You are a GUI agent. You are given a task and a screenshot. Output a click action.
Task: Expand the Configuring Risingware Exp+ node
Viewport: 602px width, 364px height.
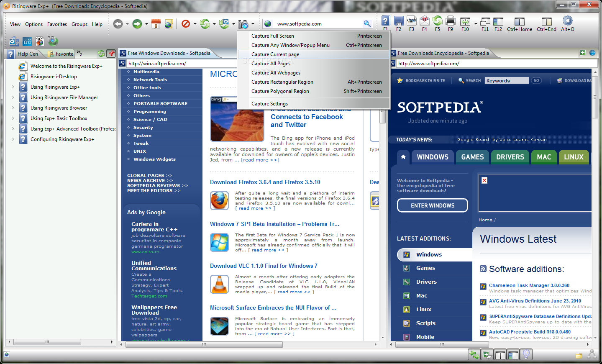click(x=13, y=139)
